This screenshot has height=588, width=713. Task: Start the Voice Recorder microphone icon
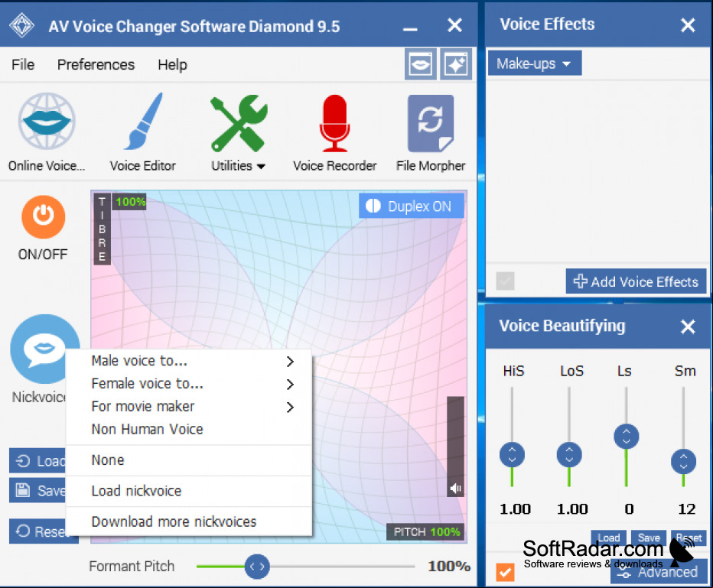tap(334, 123)
